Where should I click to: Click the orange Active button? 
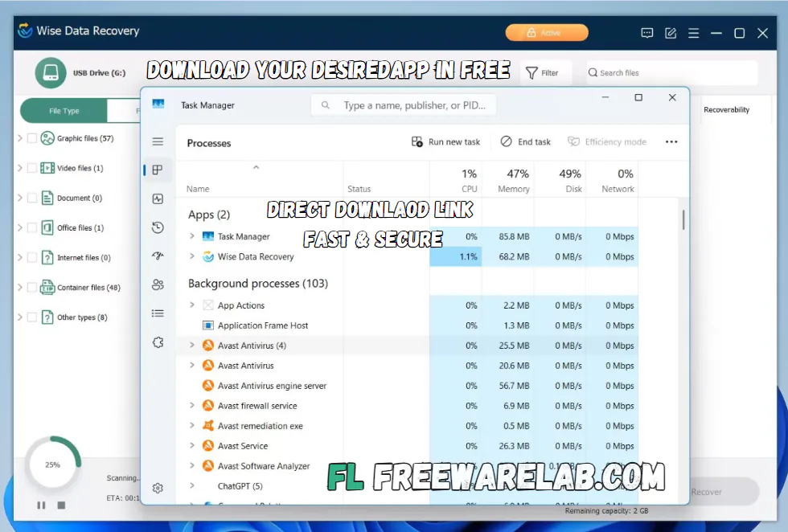point(547,33)
